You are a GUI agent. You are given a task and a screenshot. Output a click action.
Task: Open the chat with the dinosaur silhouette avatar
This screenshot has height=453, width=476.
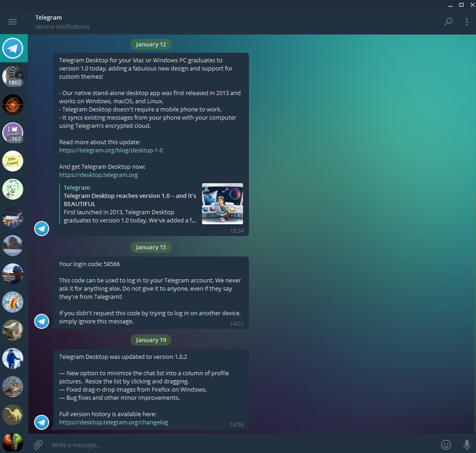(13, 415)
